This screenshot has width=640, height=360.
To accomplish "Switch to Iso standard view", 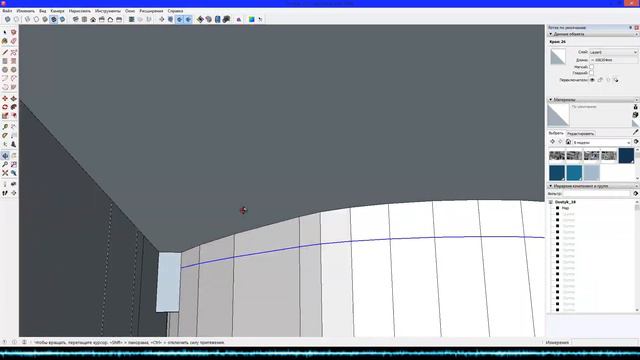I will [76, 19].
